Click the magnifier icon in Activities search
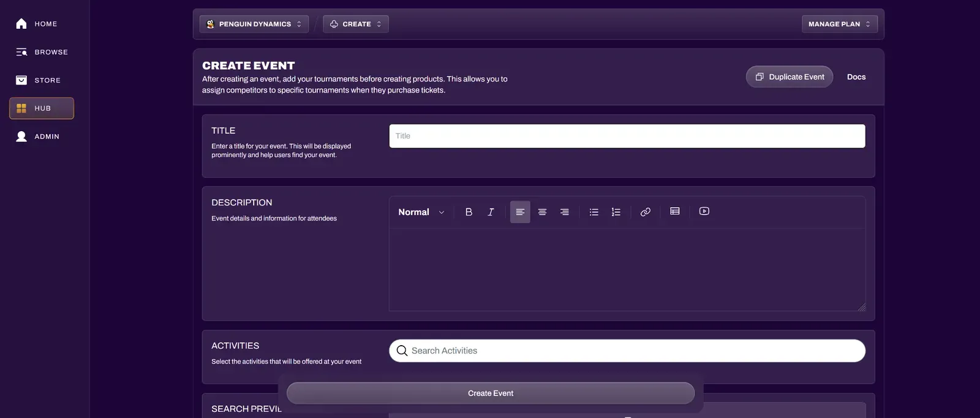This screenshot has width=980, height=418. [402, 351]
